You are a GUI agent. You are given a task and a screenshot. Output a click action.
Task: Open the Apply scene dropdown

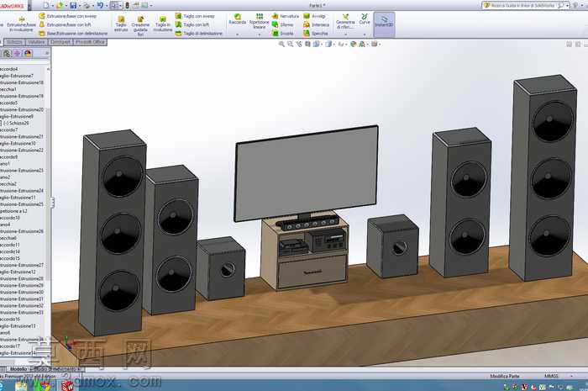363,45
